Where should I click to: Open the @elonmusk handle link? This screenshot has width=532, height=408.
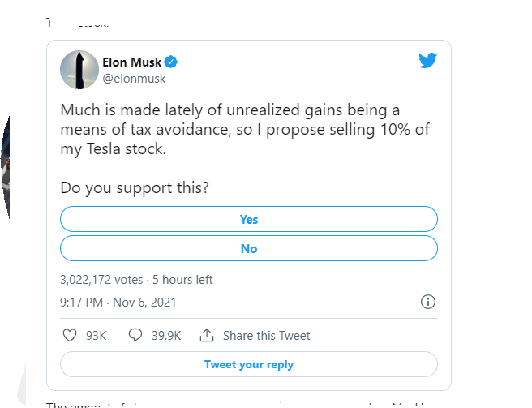click(135, 77)
